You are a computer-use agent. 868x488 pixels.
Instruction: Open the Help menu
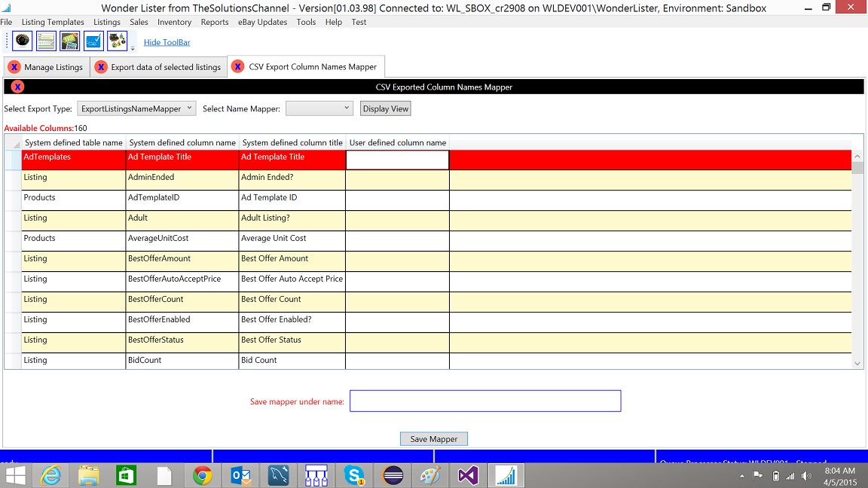click(x=334, y=22)
